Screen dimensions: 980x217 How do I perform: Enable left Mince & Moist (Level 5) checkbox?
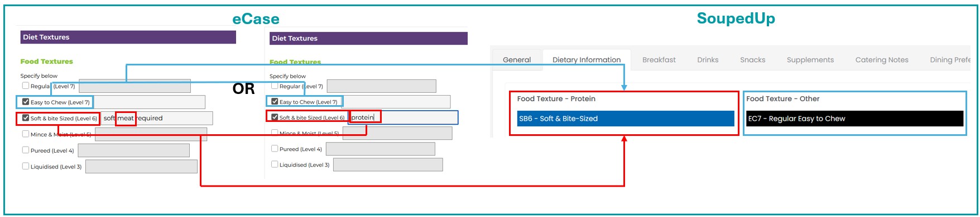[26, 134]
